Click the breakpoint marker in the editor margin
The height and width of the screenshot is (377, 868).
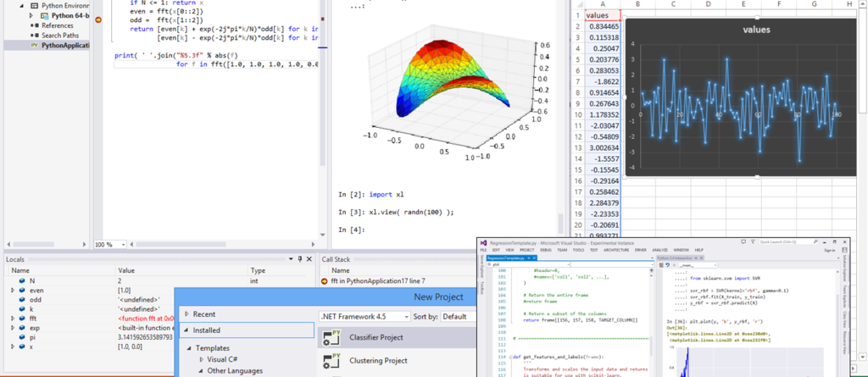99,19
